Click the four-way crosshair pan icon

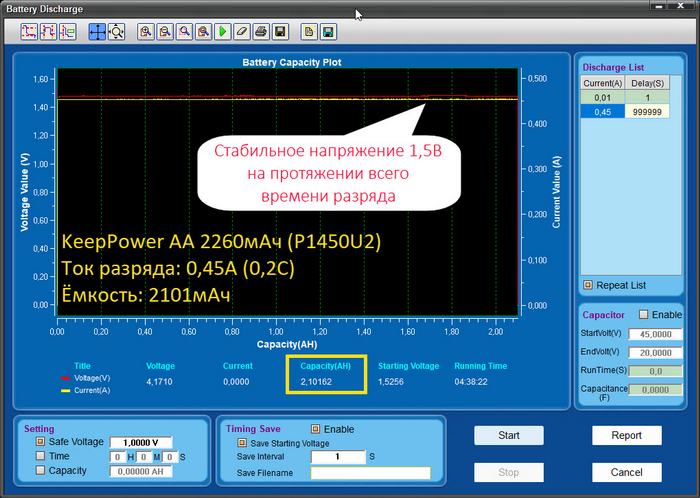point(97,32)
